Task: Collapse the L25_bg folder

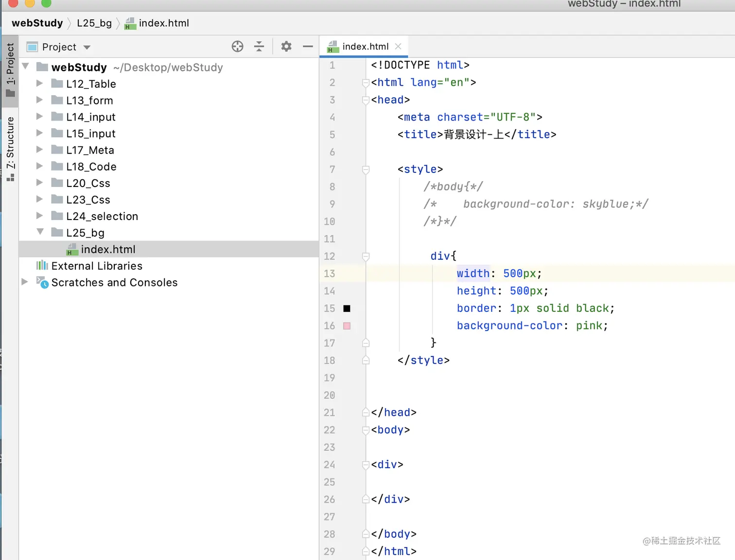Action: (40, 232)
